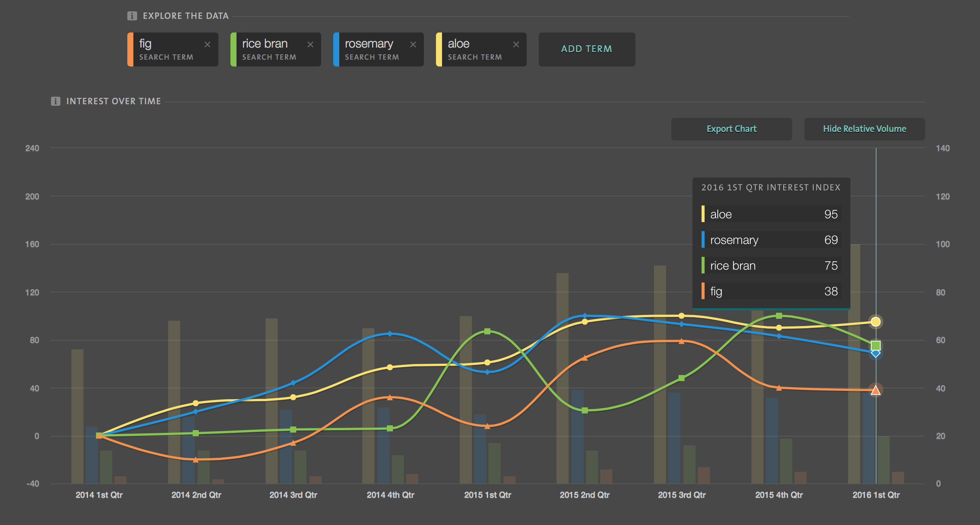Click the Add Term button
980x525 pixels.
click(x=587, y=49)
